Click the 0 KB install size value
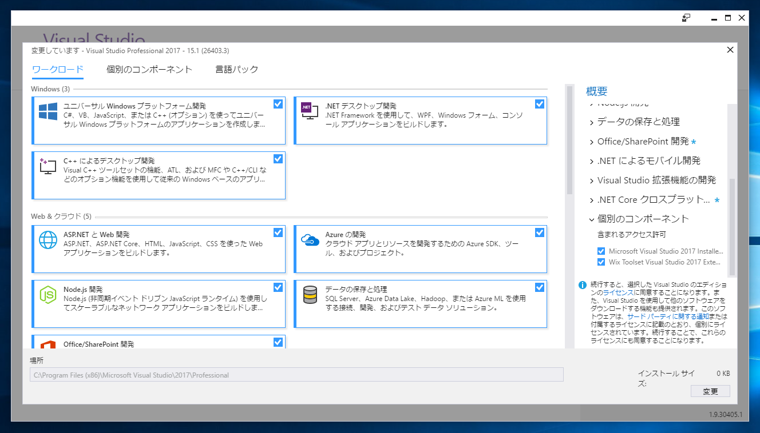 [723, 373]
